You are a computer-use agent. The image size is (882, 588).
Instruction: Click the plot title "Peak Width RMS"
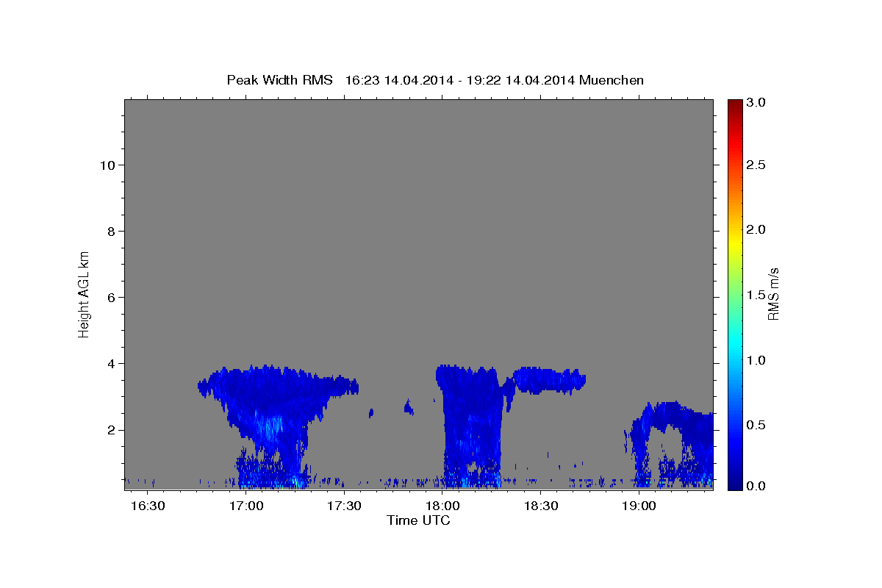coord(279,80)
